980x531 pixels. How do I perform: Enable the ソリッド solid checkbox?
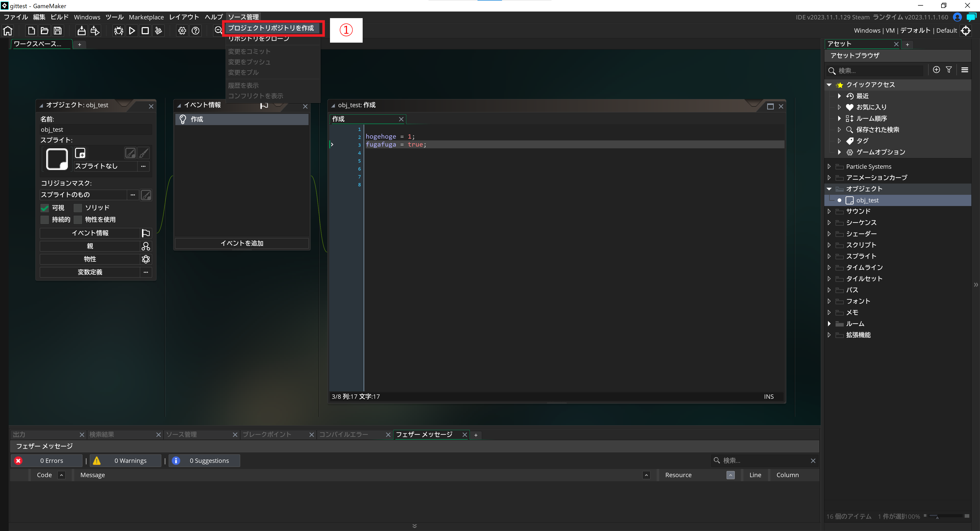[x=78, y=208]
